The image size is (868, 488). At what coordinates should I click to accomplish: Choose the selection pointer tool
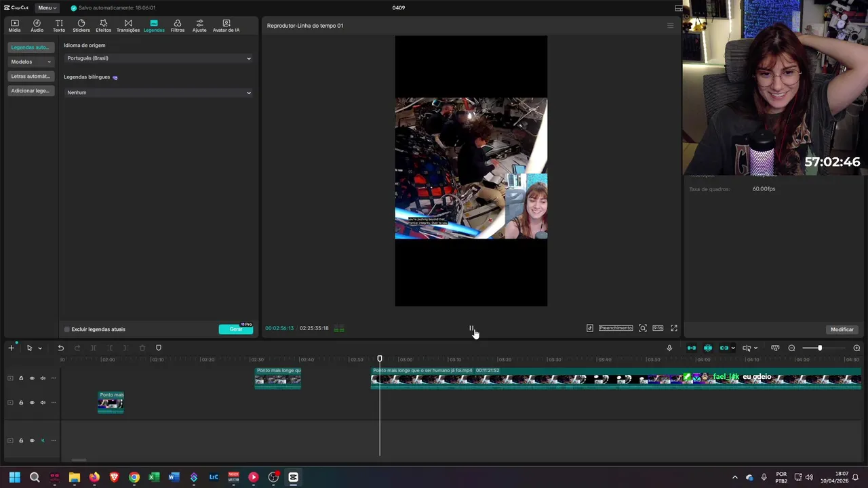tap(29, 348)
